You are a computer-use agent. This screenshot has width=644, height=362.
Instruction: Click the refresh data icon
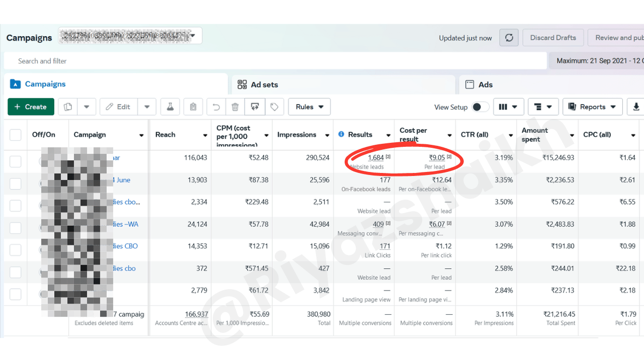(509, 38)
